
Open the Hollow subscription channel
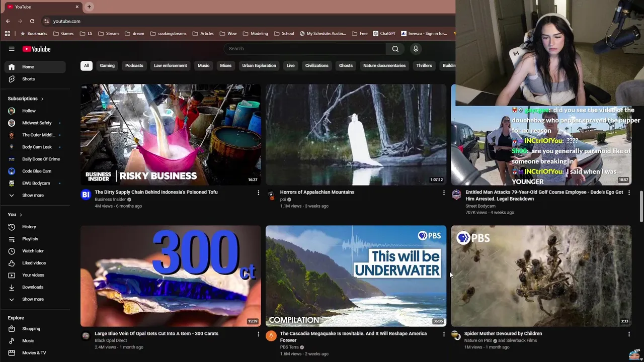tap(35, 111)
